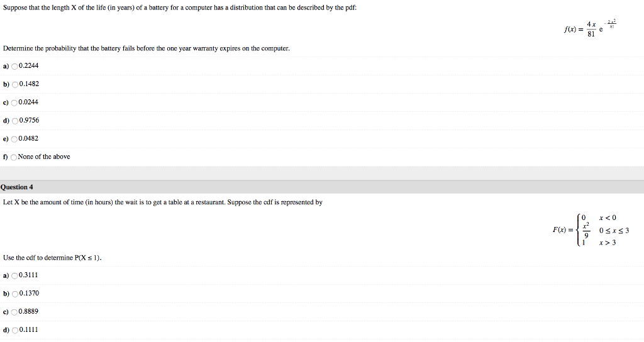The height and width of the screenshot is (342, 644).
Task: Pick the 0.0244 radio option
Action: tap(14, 102)
